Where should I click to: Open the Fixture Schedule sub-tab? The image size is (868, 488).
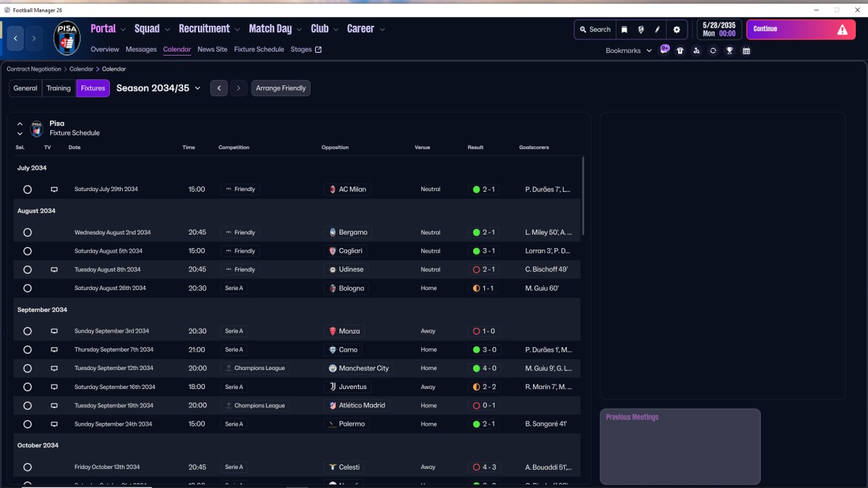coord(259,49)
